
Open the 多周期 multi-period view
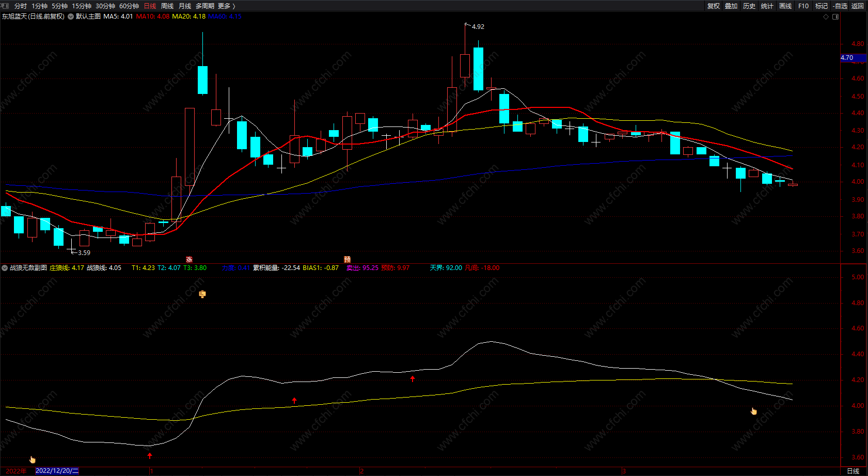(205, 6)
